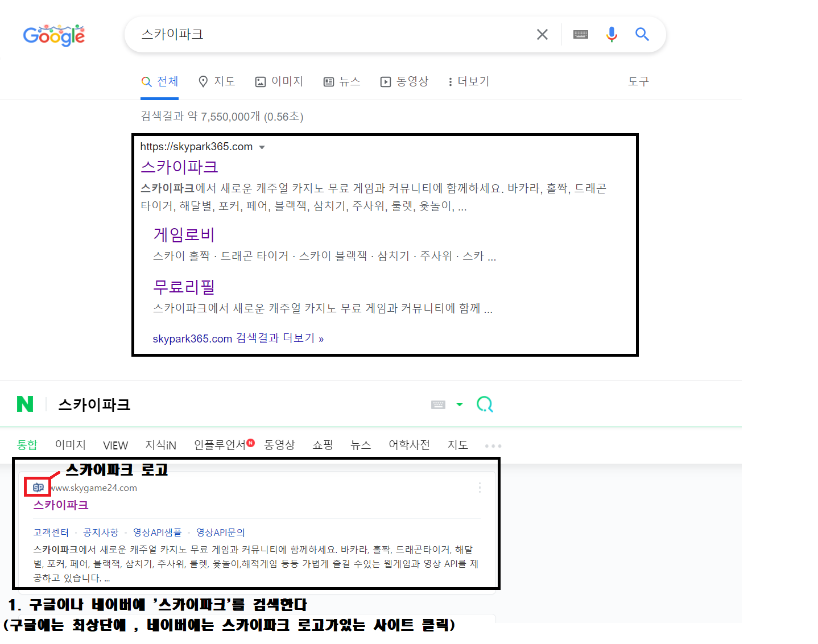This screenshot has height=644, width=818.
Task: Open the 고객센터 sublink
Action: (51, 532)
